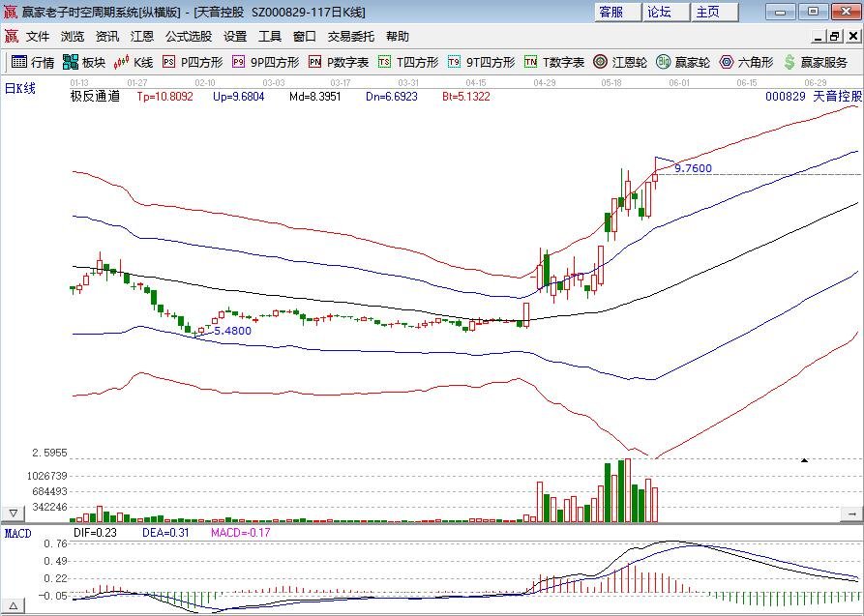Launch the 江恩轮 Gann wheel tool
The height and width of the screenshot is (616, 864).
pos(620,62)
